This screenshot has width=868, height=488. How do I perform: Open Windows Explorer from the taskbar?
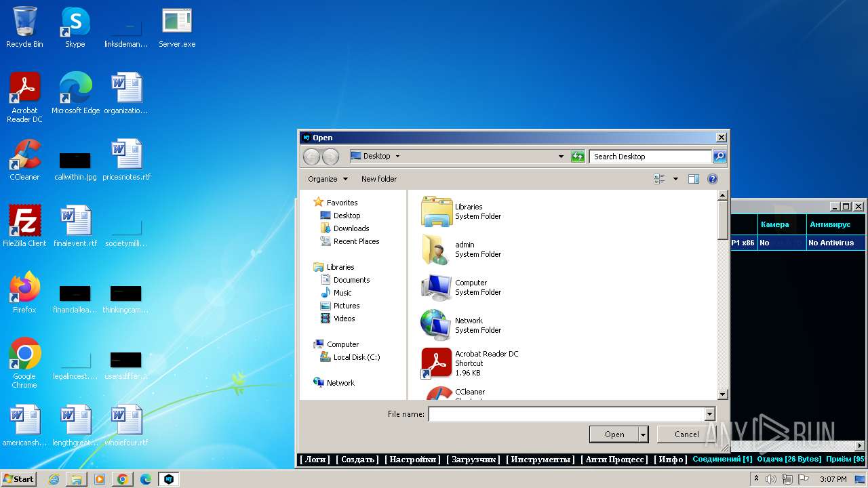pyautogui.click(x=77, y=479)
